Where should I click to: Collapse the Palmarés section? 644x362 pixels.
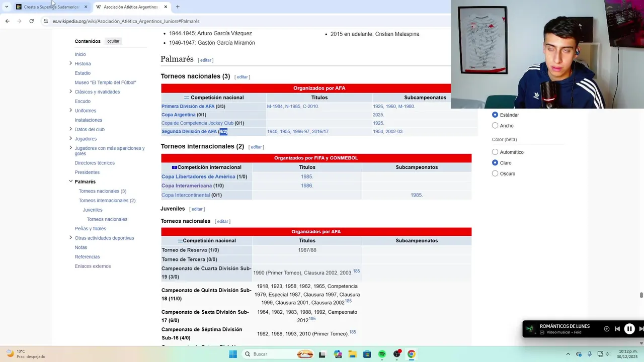70,182
